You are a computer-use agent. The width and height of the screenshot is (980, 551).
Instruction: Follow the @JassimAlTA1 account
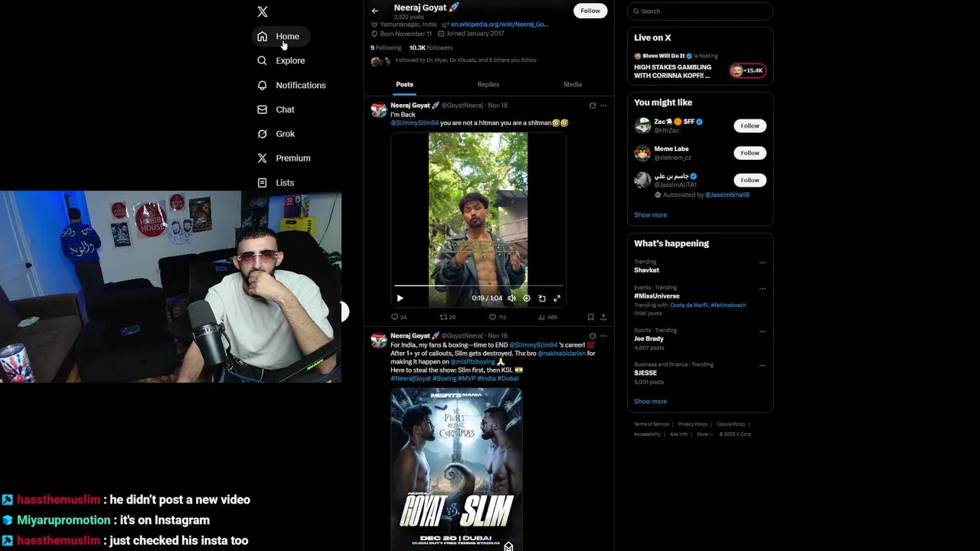tap(750, 181)
